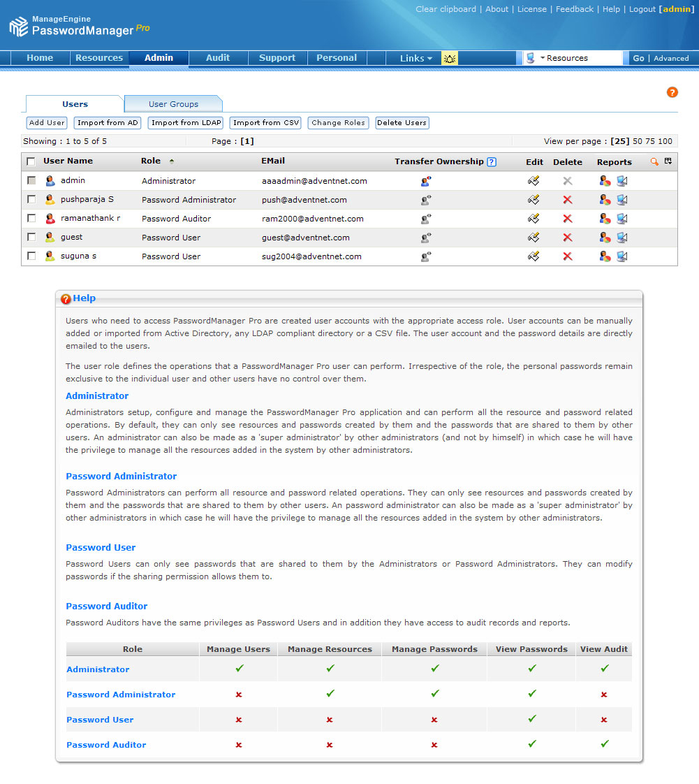Click transfer ownership icon for ramanathank r
This screenshot has height=784, width=699.
(x=426, y=219)
